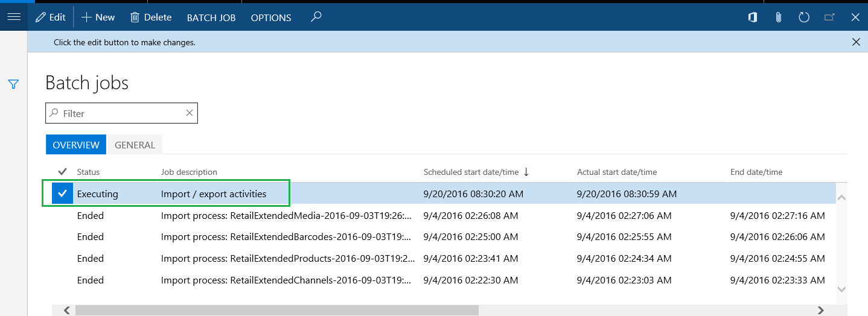Click actual start 9/4/2016 02:24:34 AM
Screen dimensions: 868x316
[x=624, y=258]
